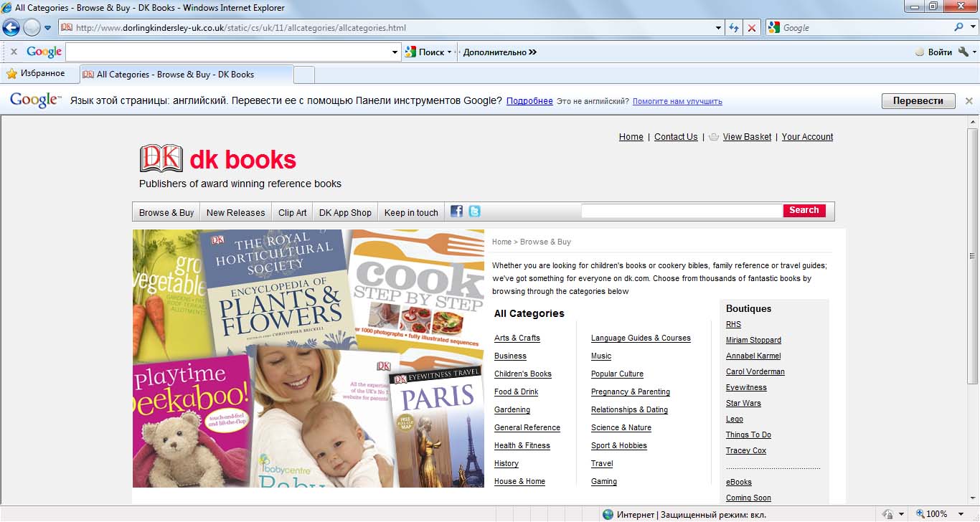Screen dimensions: 980x522
Task: Expand the Google Toolbar search suggestions dropdown
Action: click(x=395, y=52)
